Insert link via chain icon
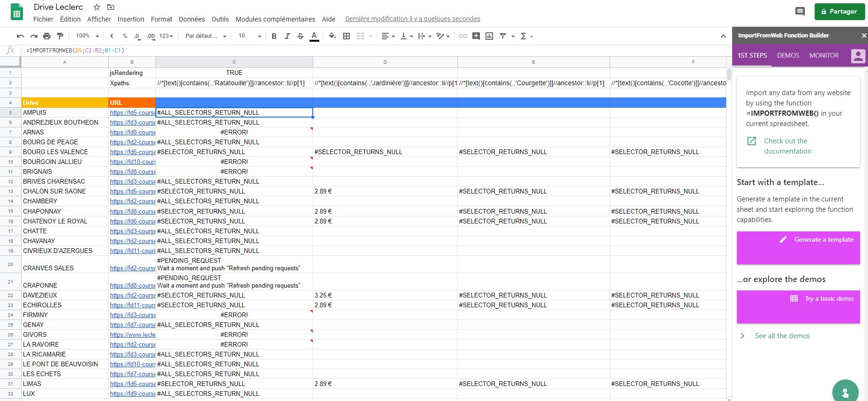868x401 pixels. coord(463,36)
